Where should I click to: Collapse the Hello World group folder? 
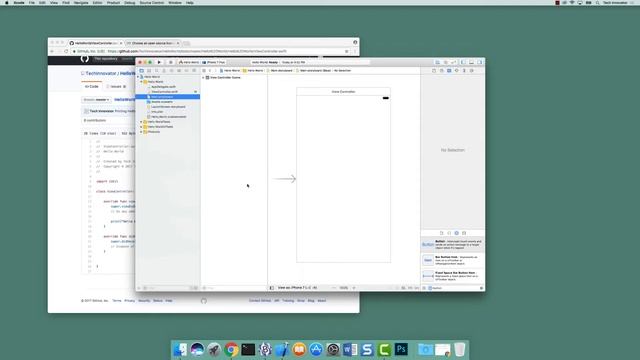(x=142, y=82)
